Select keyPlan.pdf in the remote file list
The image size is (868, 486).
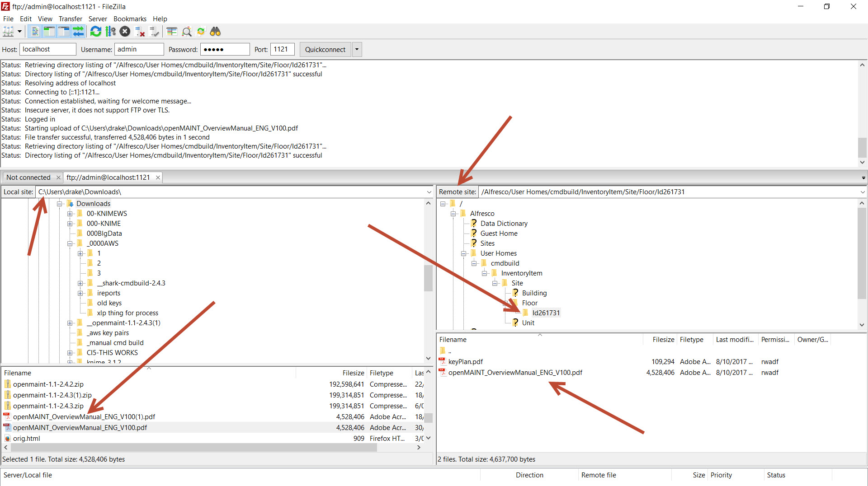(465, 362)
